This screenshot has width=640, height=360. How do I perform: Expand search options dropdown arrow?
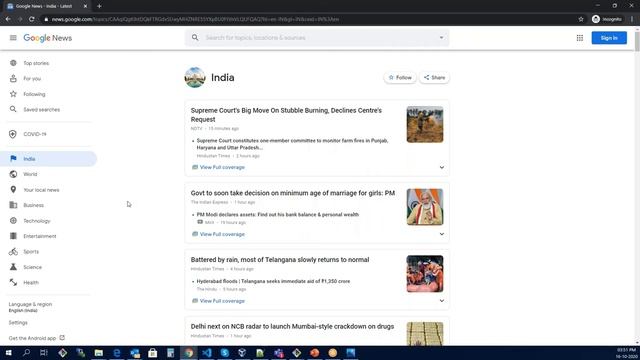click(x=441, y=38)
